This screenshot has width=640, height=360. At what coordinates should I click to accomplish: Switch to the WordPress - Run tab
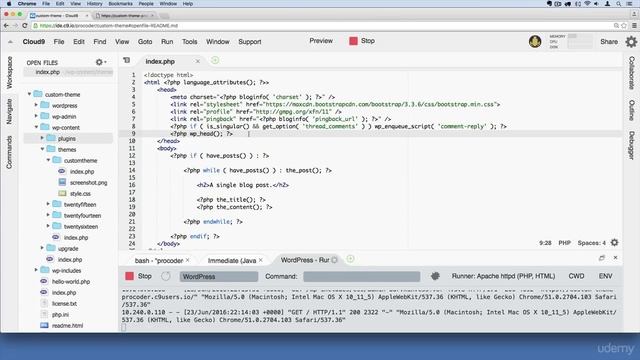pyautogui.click(x=304, y=260)
